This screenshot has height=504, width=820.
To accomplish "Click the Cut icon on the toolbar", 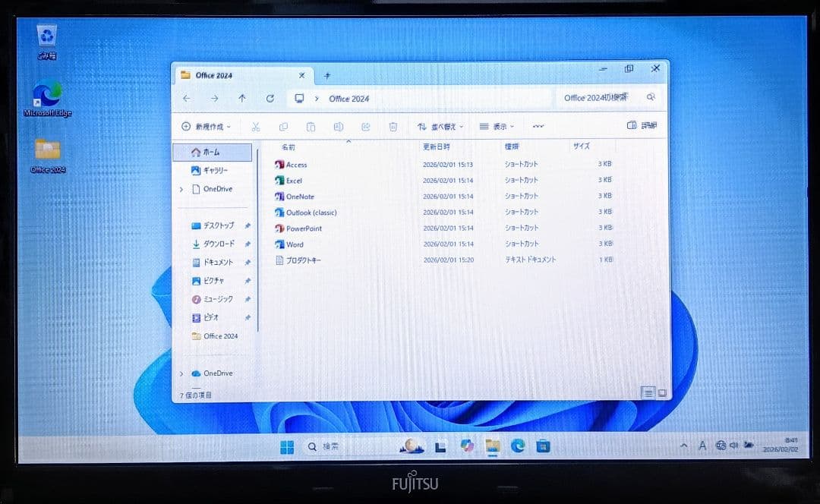I will [255, 126].
